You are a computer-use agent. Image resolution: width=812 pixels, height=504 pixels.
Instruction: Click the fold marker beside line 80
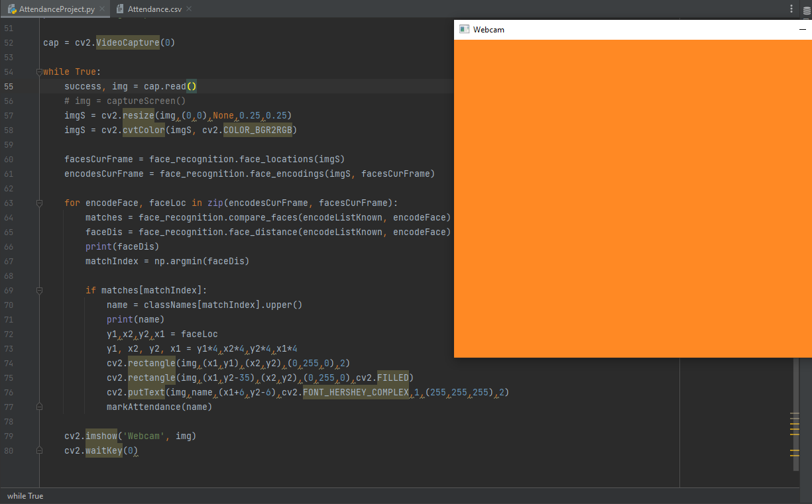point(39,450)
